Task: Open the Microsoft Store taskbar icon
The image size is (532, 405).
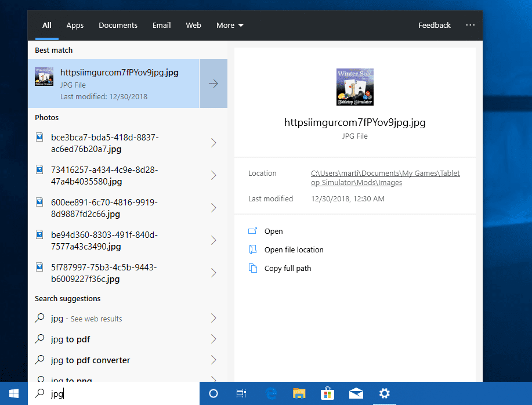Action: click(327, 393)
